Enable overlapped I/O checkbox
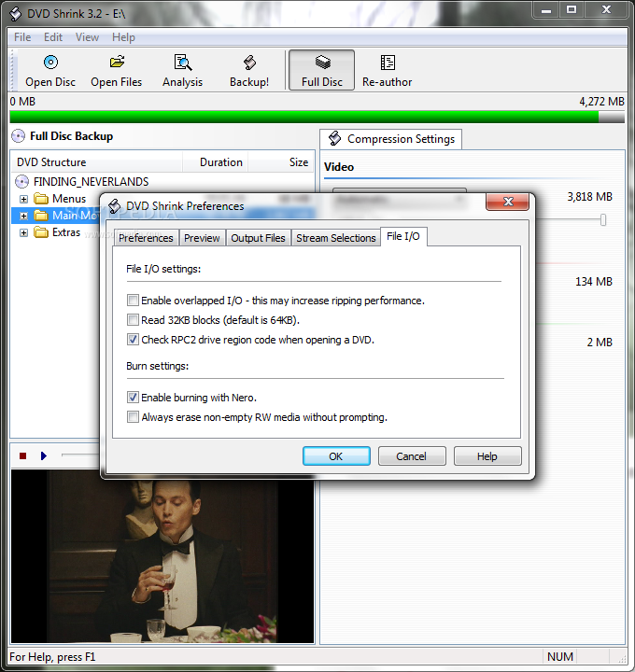Viewport: 635px width, 672px height. (133, 301)
